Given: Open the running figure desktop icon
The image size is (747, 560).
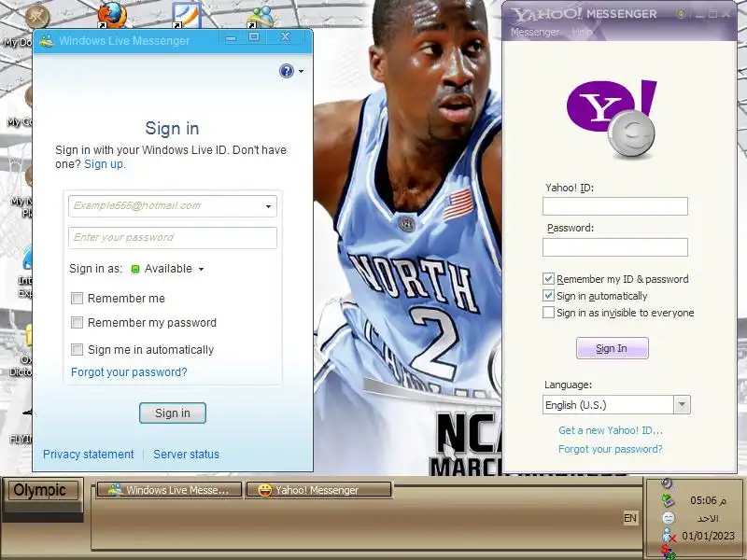Looking at the screenshot, I should click(x=37, y=17).
